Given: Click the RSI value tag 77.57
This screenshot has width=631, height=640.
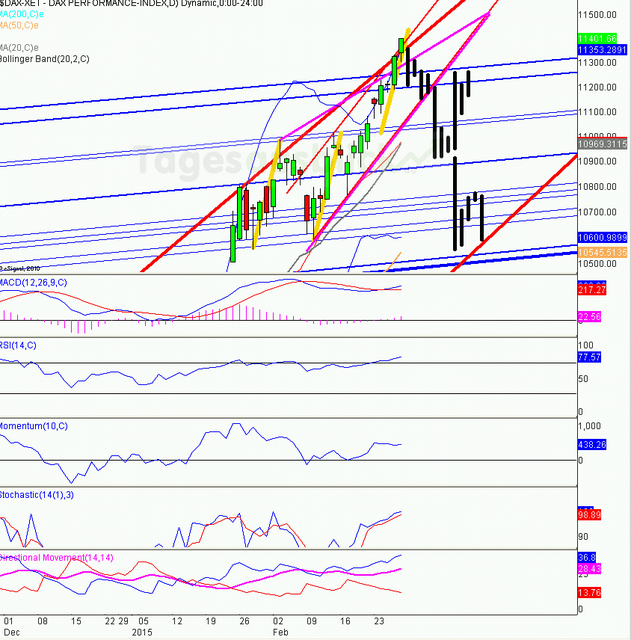Looking at the screenshot, I should click(x=591, y=356).
